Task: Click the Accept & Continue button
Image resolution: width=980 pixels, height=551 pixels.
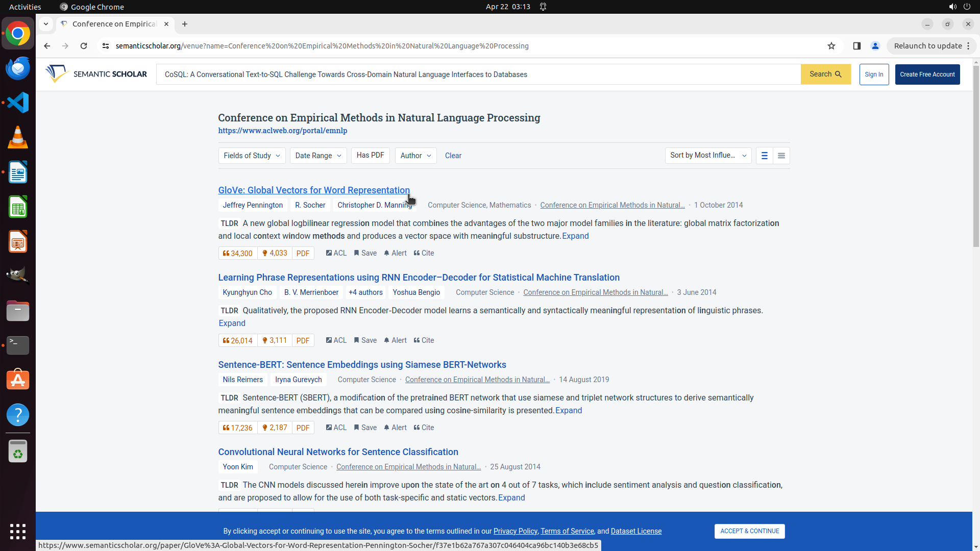Action: pos(749,531)
